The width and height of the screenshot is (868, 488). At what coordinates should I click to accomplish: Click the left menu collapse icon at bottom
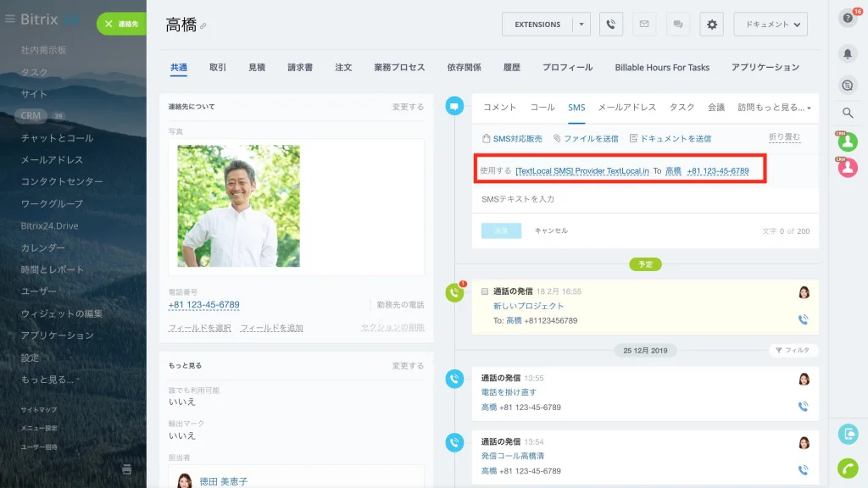127,469
